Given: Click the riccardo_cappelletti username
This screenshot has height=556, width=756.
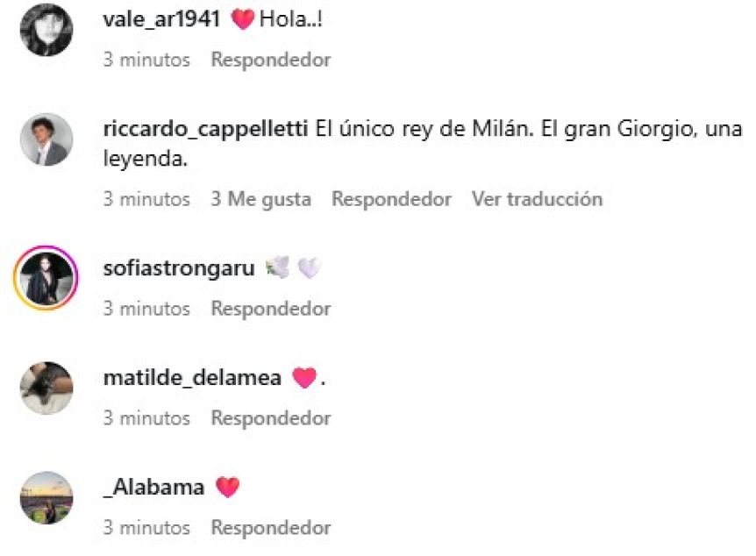Looking at the screenshot, I should click(205, 129).
